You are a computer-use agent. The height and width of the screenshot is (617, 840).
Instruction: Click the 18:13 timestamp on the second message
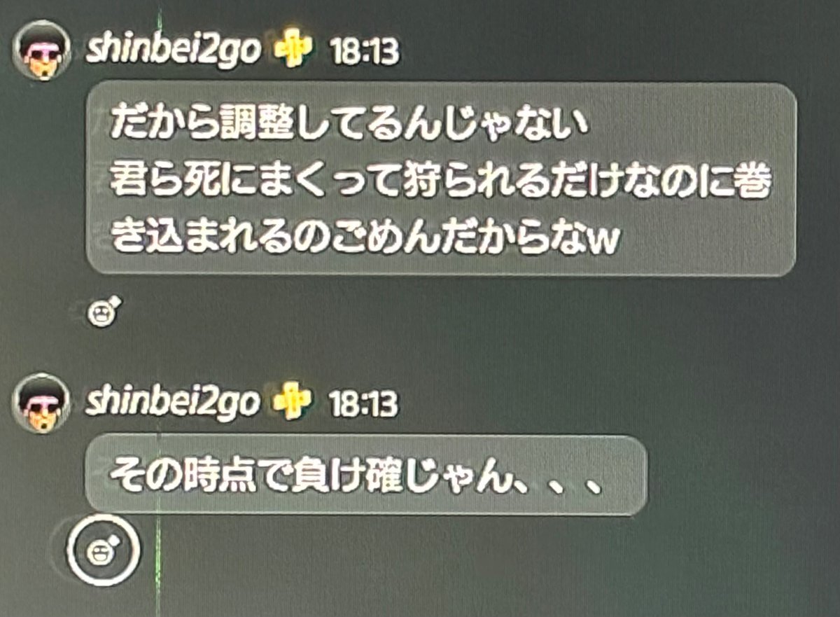[x=363, y=404]
